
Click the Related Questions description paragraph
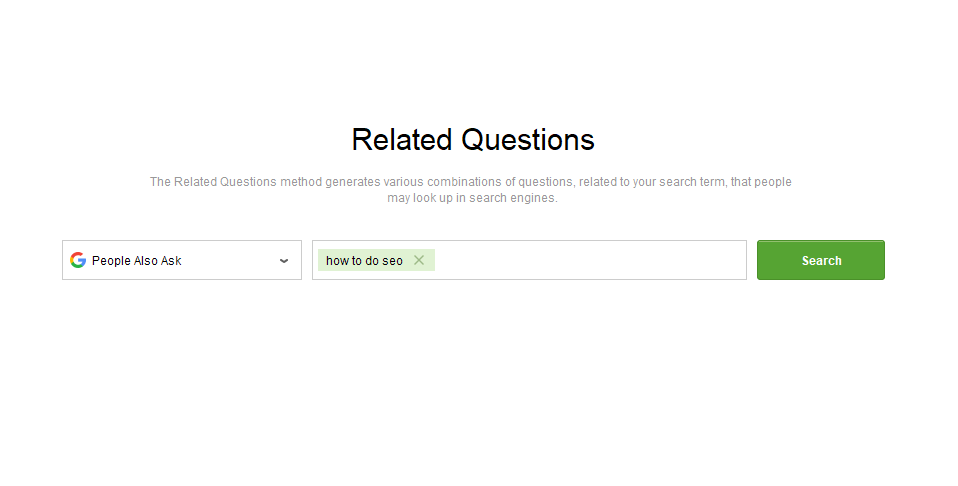[471, 190]
